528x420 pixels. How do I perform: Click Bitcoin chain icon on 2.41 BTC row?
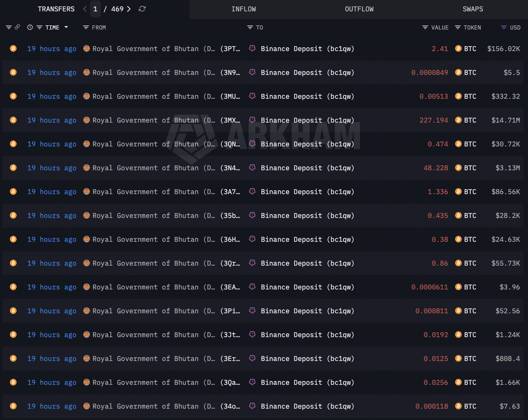pos(13,48)
